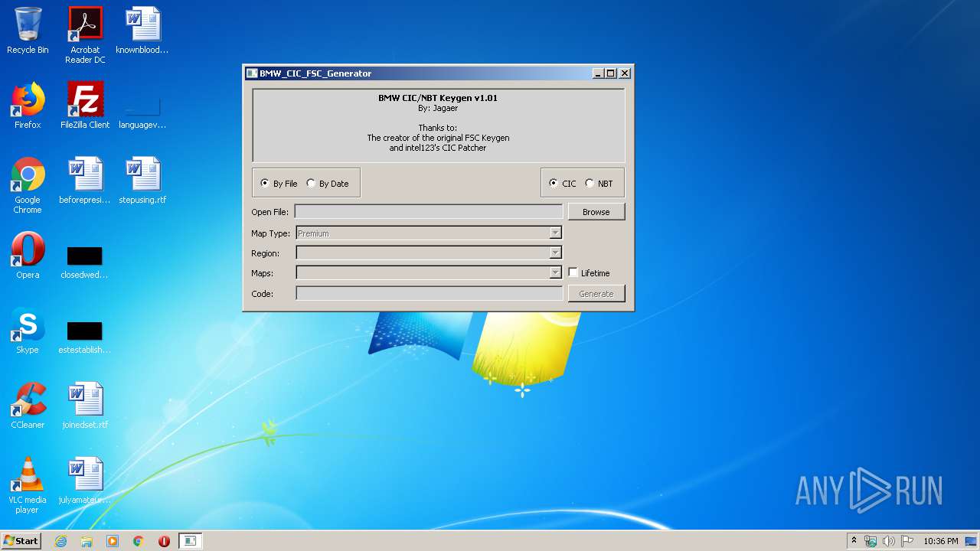Close the BMW_CIC_FSC_Generator window
980x551 pixels.
[625, 73]
